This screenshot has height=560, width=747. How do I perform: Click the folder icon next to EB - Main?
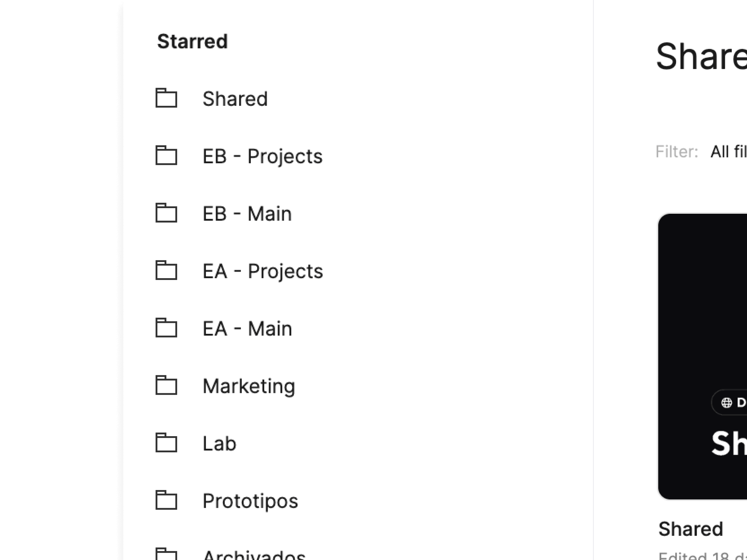tap(166, 213)
